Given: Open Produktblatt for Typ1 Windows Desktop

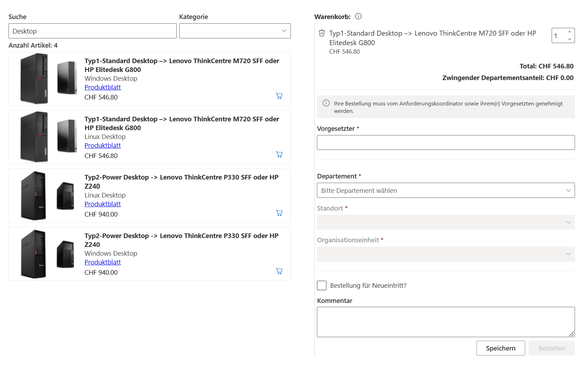Looking at the screenshot, I should pos(103,87).
